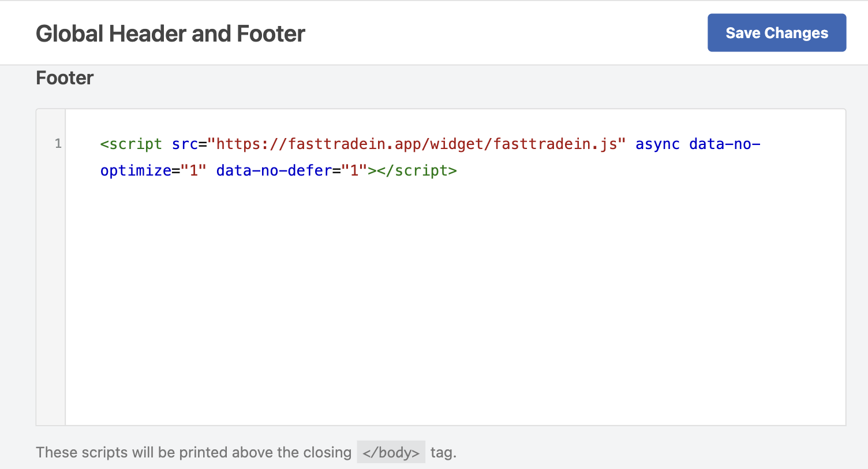This screenshot has width=868, height=469.
Task: Click the </body> code tag in the hint
Action: [391, 452]
